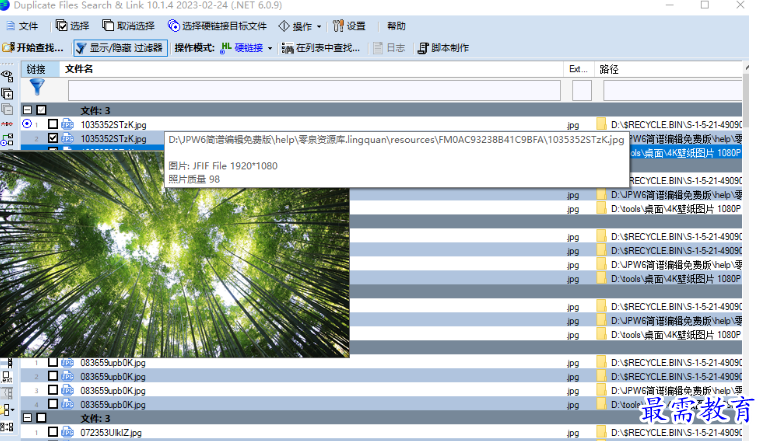Sort by the Ext... column header
Screen dimensions: 763x441
pos(579,69)
